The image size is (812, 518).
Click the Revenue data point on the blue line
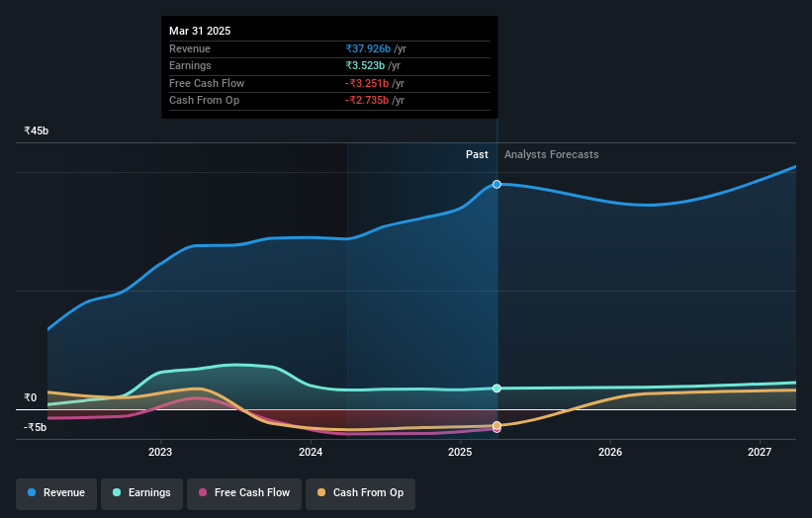pos(496,184)
